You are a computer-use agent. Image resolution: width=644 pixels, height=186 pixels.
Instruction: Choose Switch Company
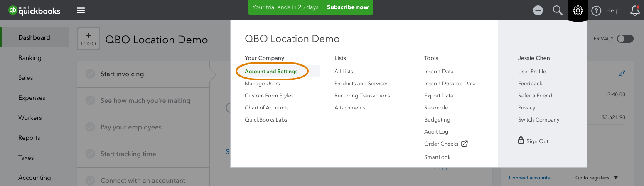(x=539, y=120)
